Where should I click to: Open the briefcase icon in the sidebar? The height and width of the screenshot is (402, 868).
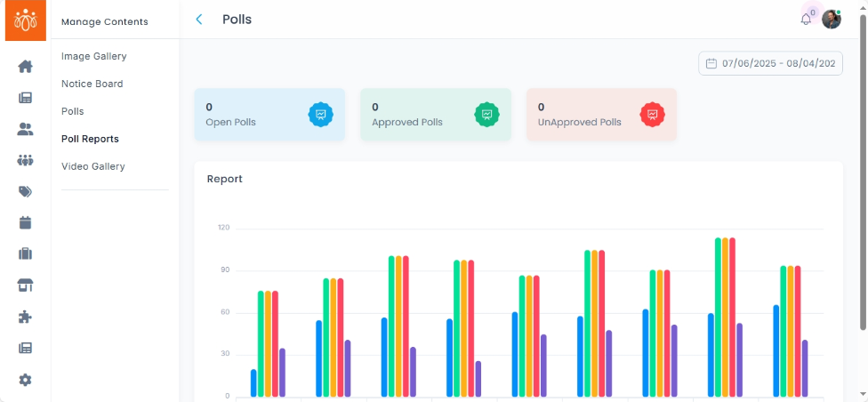25,254
